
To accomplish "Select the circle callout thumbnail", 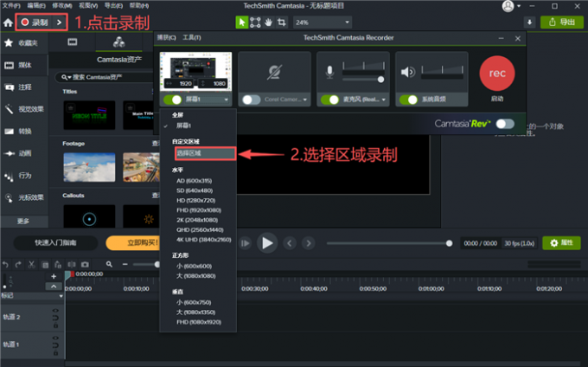I will click(89, 216).
